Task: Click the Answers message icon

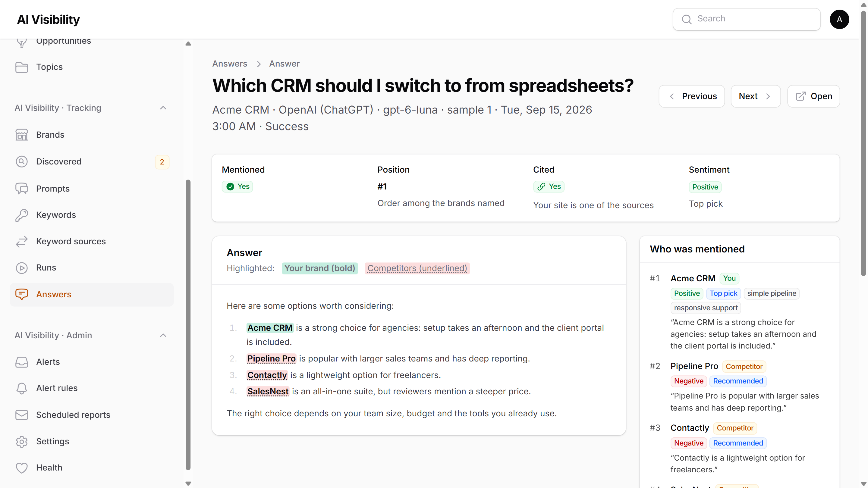Action: click(x=22, y=294)
